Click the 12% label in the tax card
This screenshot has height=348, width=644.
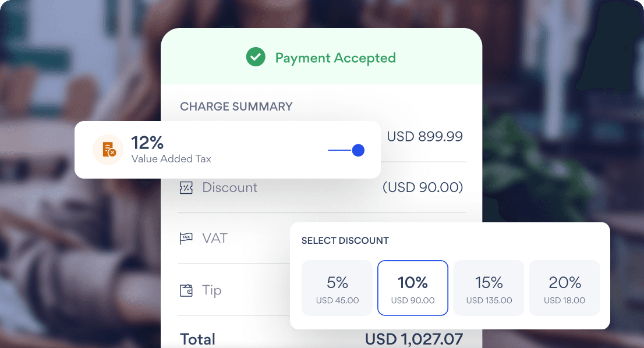point(147,143)
